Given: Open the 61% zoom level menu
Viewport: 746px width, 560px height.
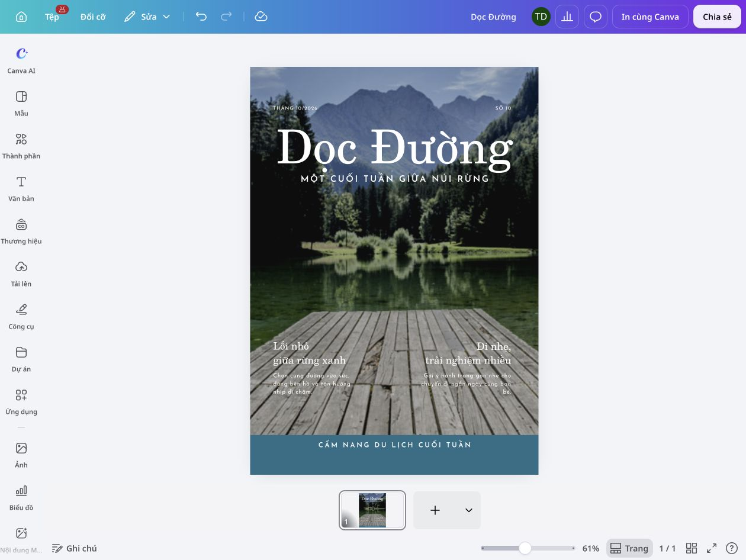Looking at the screenshot, I should pos(590,548).
